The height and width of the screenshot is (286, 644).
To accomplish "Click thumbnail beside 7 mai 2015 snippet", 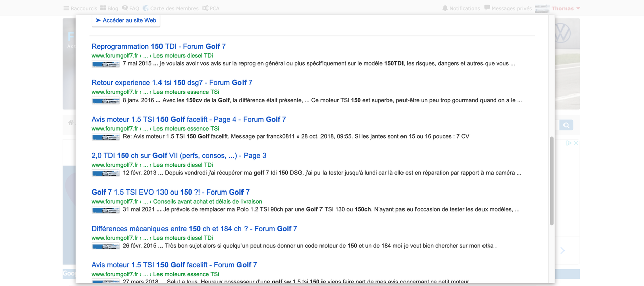I will click(106, 64).
